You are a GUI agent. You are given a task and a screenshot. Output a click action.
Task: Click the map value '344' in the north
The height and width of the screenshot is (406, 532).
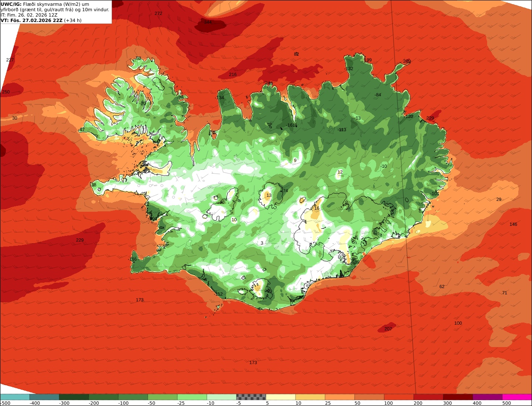click(x=208, y=22)
